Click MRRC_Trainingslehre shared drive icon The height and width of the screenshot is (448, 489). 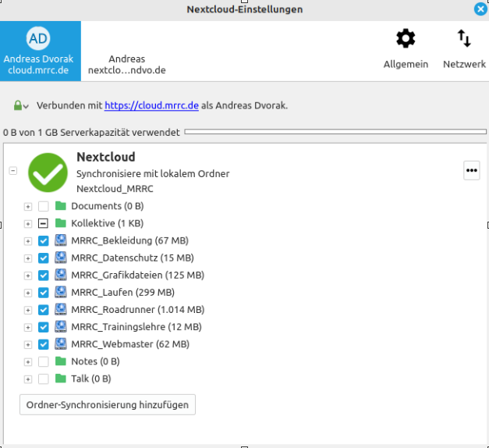click(x=61, y=326)
